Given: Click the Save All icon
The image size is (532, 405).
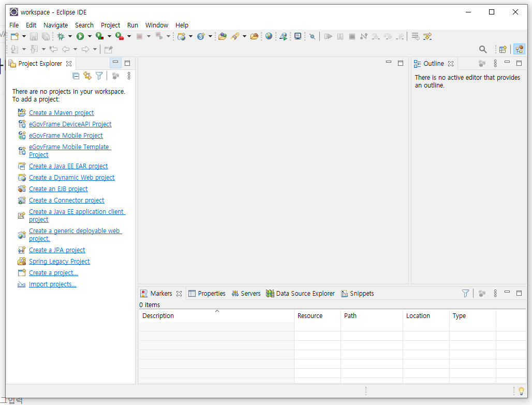Looking at the screenshot, I should 46,36.
